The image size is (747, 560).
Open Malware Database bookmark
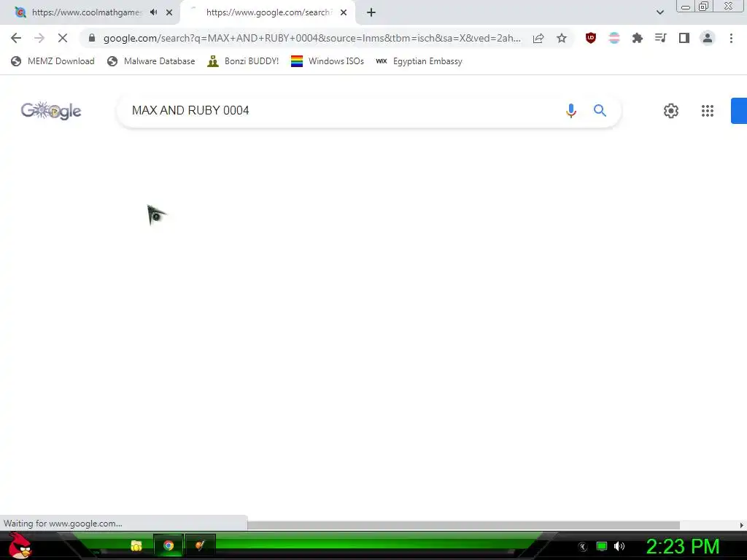(152, 61)
